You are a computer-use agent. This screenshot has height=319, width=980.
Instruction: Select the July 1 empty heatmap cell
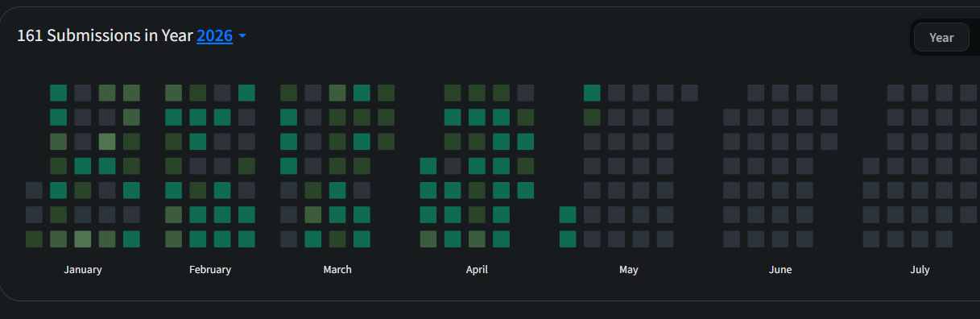tap(870, 166)
